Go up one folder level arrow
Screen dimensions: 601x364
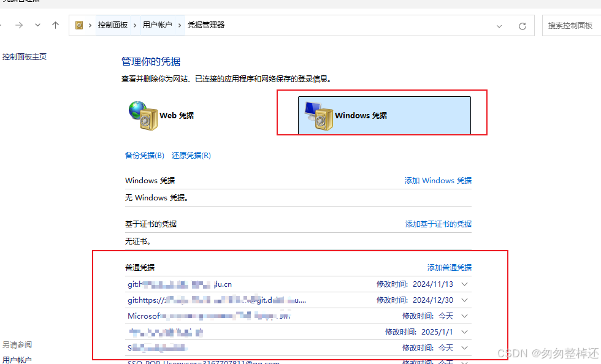tap(56, 25)
